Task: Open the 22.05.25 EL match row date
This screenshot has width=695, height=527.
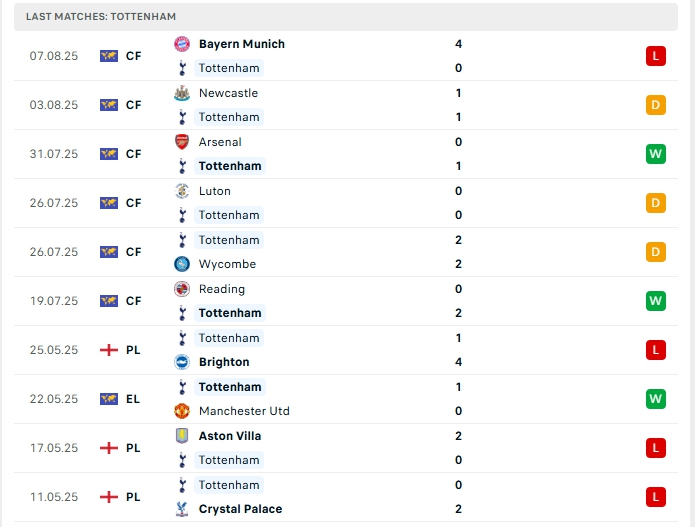Action: click(x=53, y=399)
